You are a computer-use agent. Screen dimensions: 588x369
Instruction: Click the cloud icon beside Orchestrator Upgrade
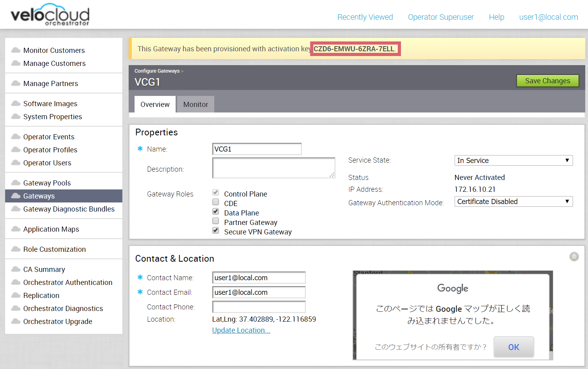(x=16, y=321)
